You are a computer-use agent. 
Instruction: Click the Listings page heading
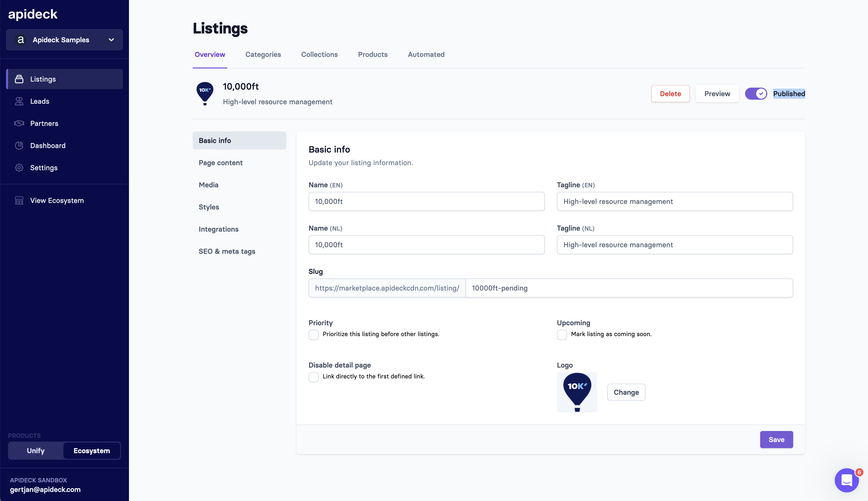click(220, 28)
